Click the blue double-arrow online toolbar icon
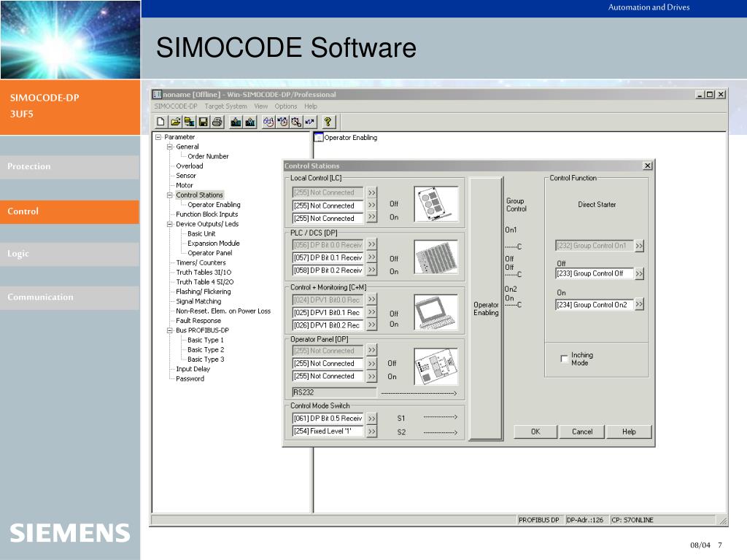This screenshot has height=560, width=747. (x=309, y=122)
